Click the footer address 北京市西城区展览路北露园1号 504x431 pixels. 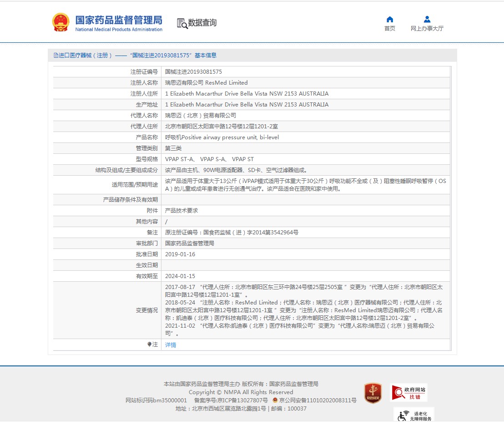[229, 409]
